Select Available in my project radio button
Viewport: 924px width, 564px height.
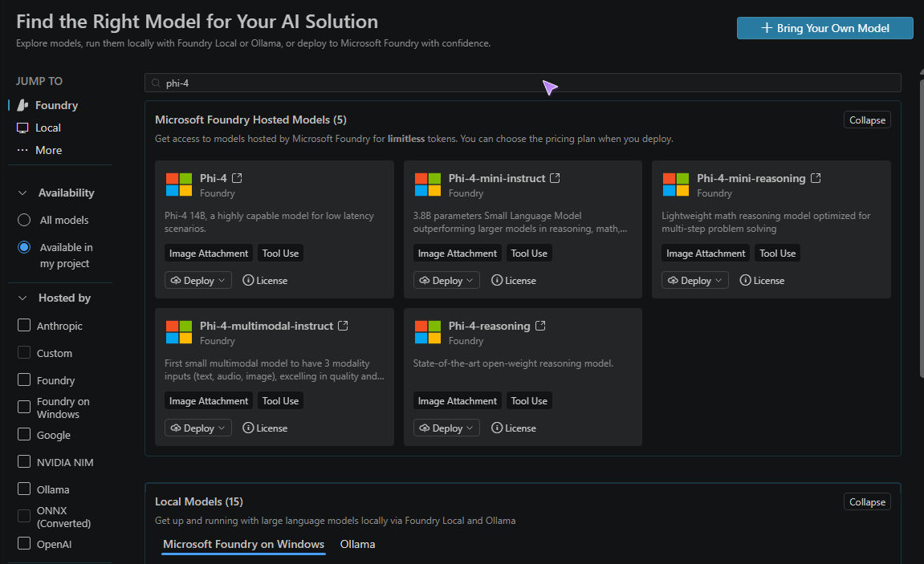(x=24, y=247)
